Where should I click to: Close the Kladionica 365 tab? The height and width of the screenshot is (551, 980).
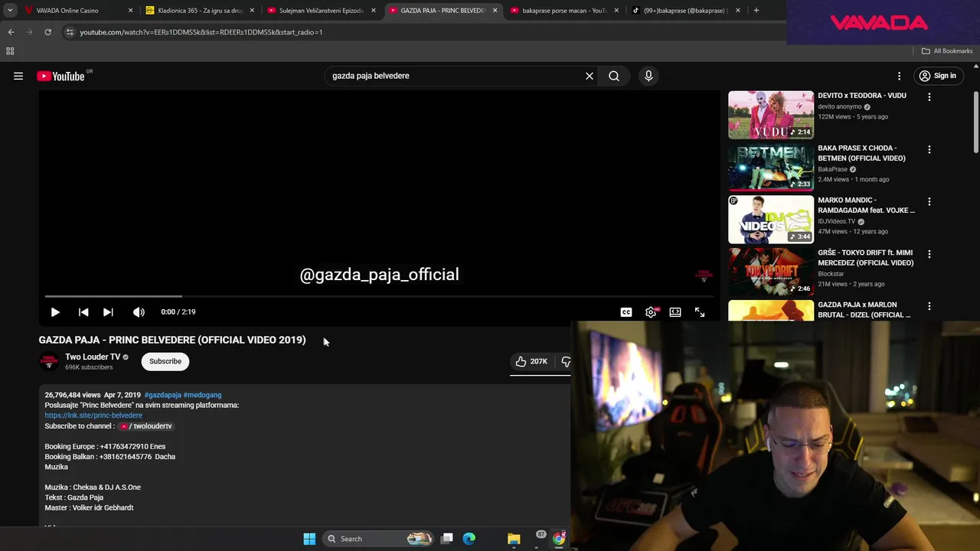252,11
